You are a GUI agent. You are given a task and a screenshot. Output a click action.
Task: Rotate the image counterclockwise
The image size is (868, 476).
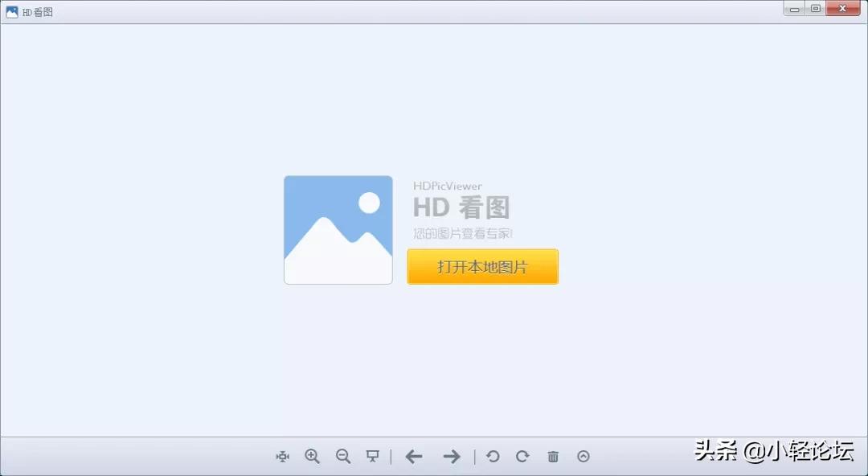pos(493,456)
